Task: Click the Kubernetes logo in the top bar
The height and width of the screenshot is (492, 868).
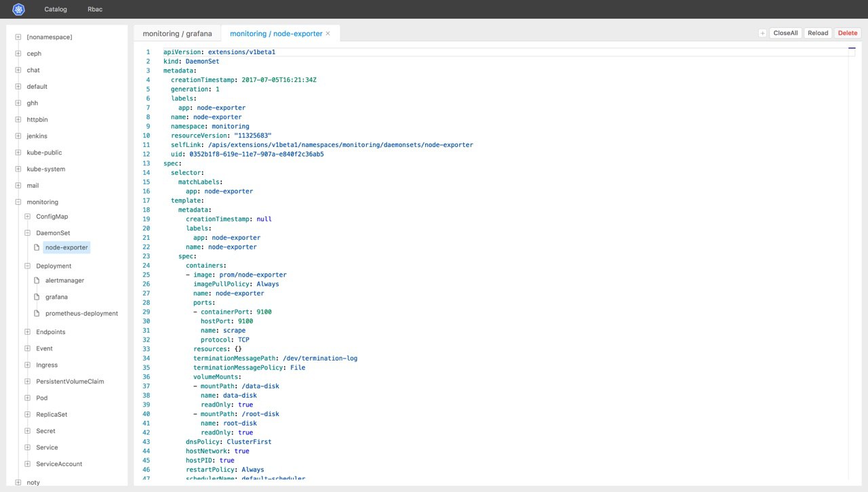Action: pyautogui.click(x=18, y=9)
